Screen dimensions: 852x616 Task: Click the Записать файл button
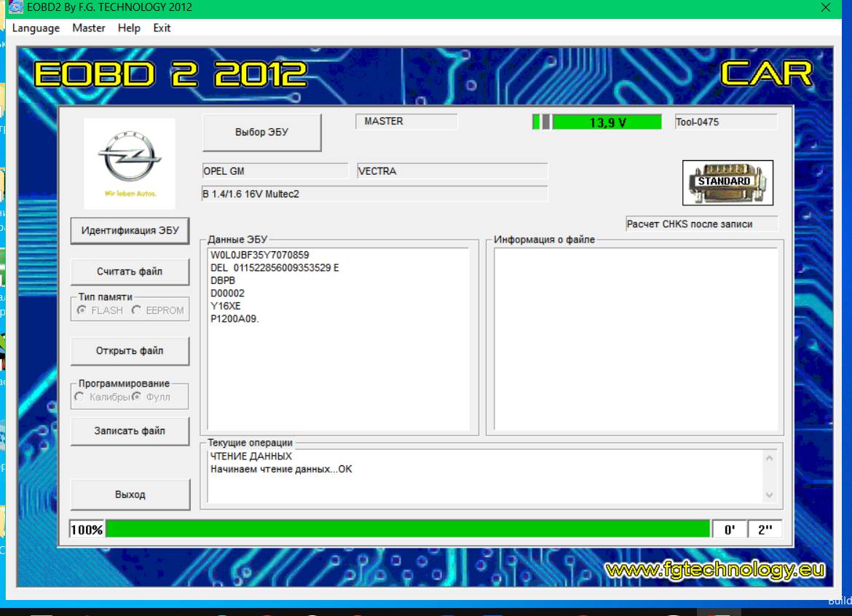[130, 431]
